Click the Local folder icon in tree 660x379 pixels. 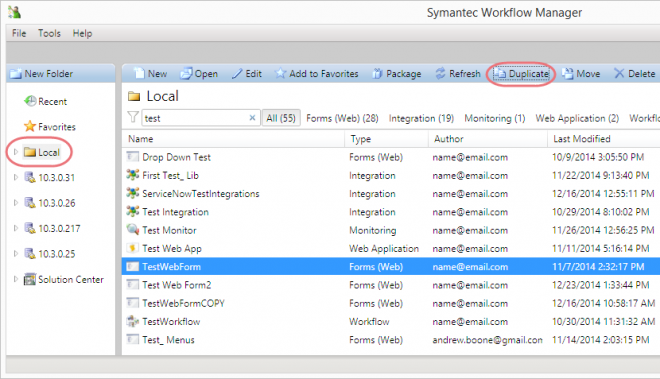(x=30, y=152)
